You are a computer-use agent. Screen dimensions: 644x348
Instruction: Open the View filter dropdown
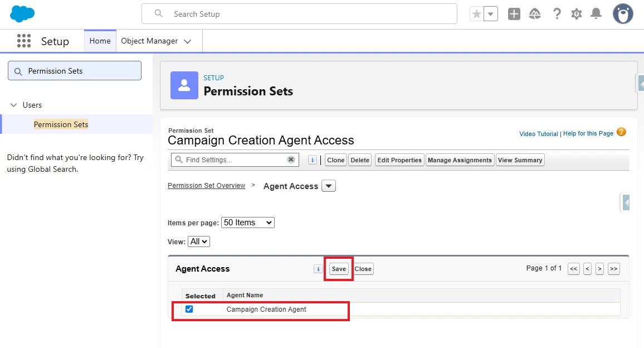coord(199,241)
